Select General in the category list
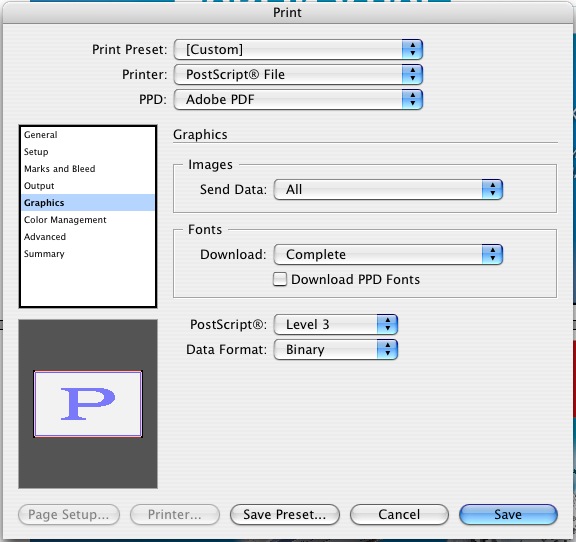Viewport: 576px width, 542px height. point(88,135)
